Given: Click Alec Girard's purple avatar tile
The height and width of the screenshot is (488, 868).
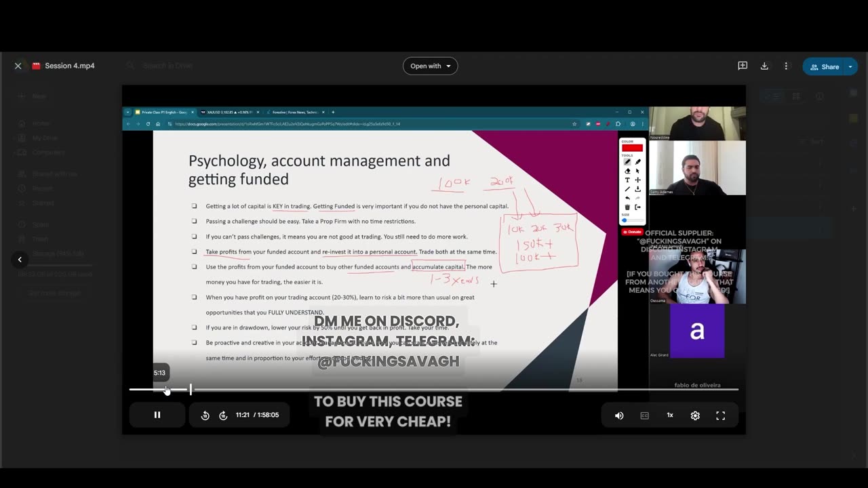Looking at the screenshot, I should [x=697, y=331].
